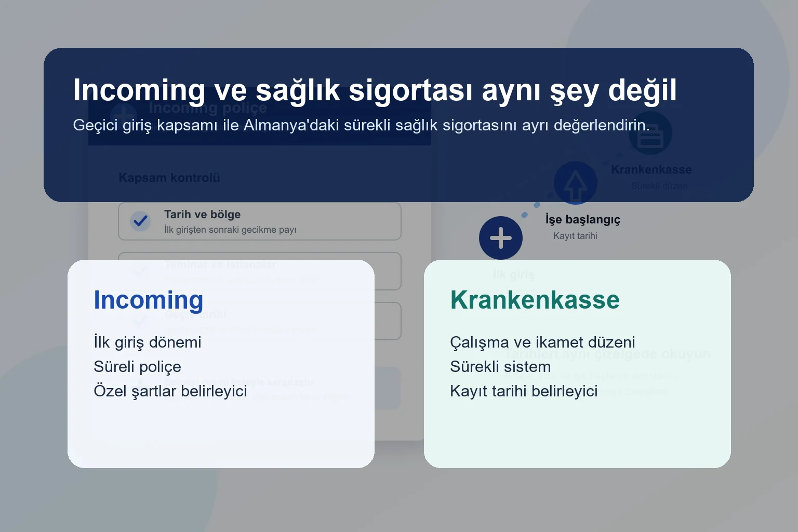The image size is (798, 532).
Task: Click "Sürekli sistem" in Krankenkasse card
Action: point(500,367)
